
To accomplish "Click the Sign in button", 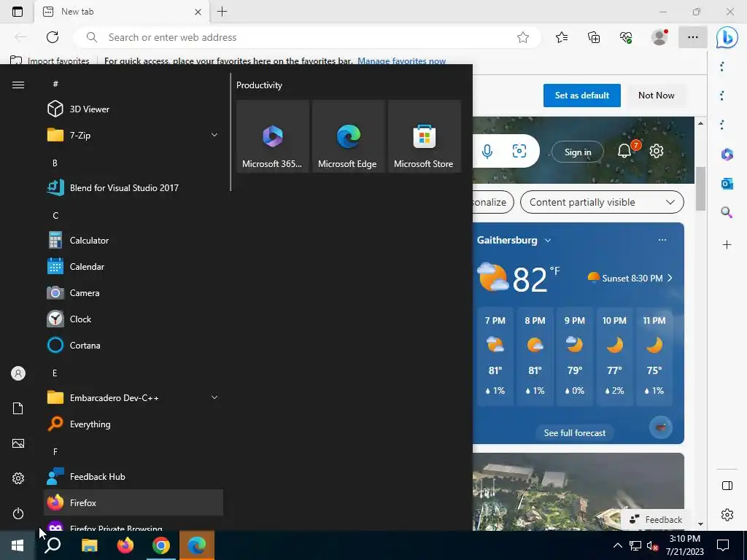I will point(578,152).
